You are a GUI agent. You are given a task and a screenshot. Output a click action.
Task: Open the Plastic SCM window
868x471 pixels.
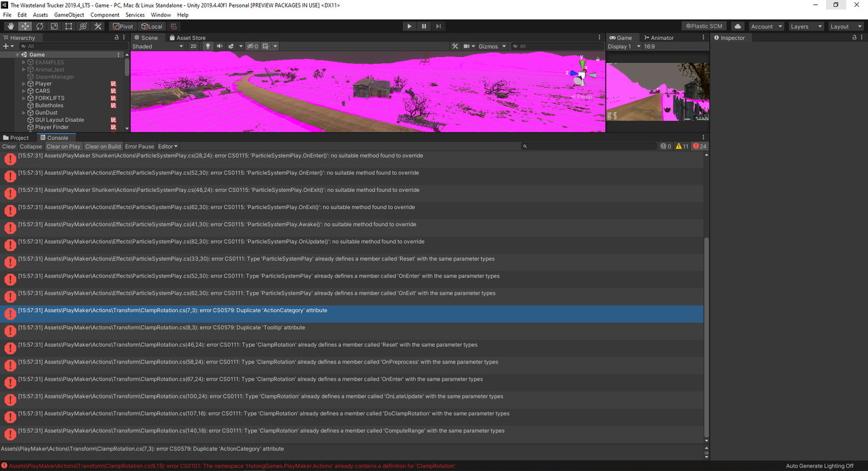click(x=705, y=26)
